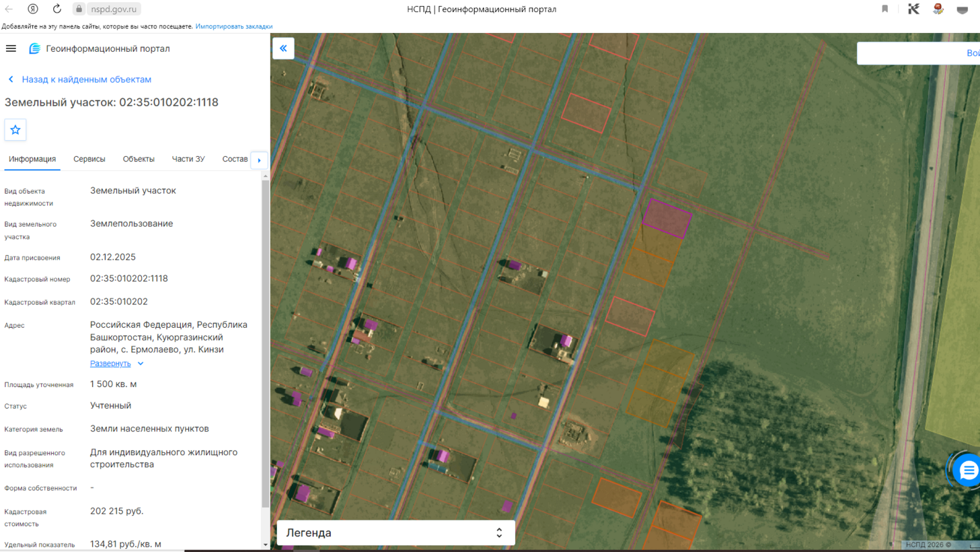Click the Развернуть address link
Viewport: 980px width, 552px height.
[x=110, y=364]
